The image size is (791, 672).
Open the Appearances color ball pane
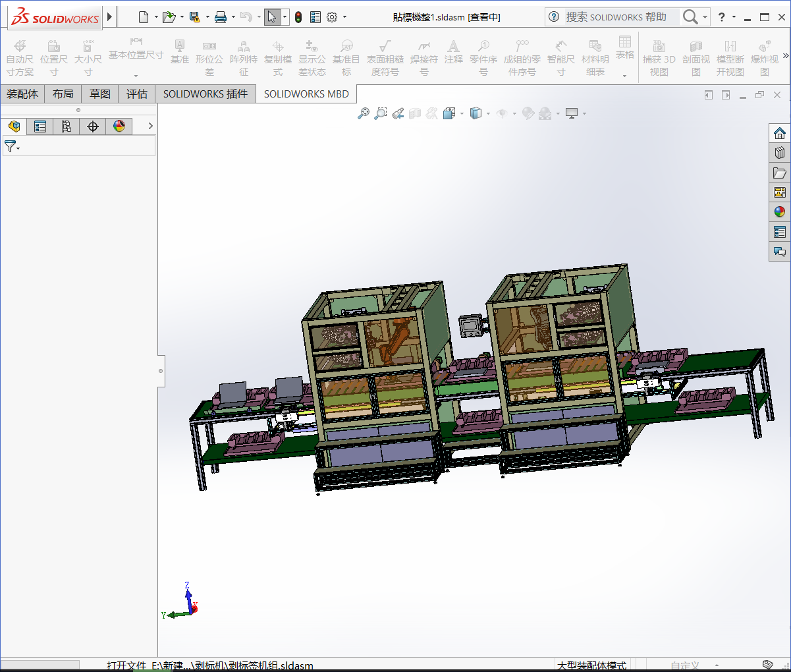coord(780,212)
